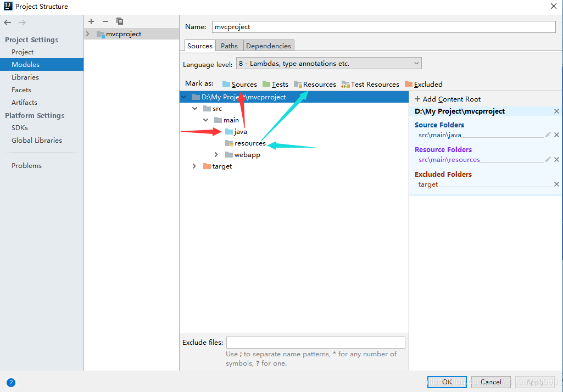The image size is (563, 392).
Task: Copy the selected module icon
Action: tap(120, 21)
